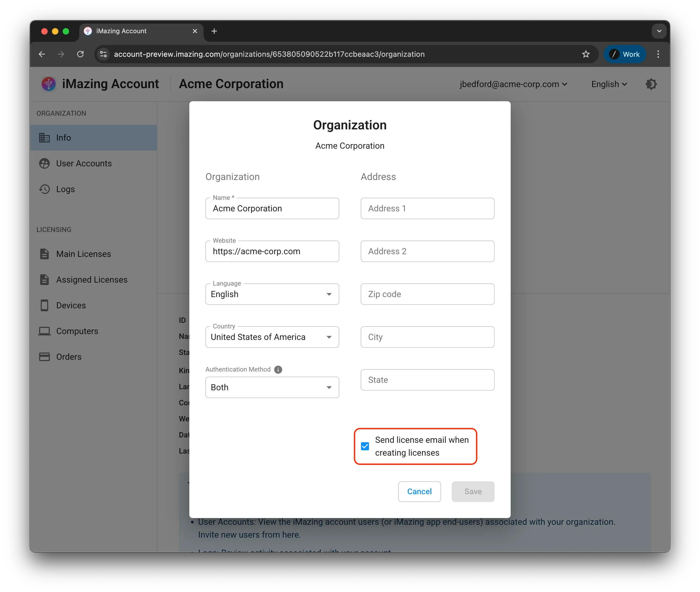700x592 pixels.
Task: Select User Accounts in the sidebar
Action: coord(84,163)
